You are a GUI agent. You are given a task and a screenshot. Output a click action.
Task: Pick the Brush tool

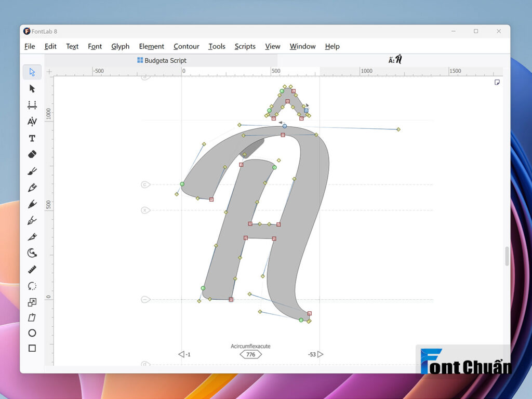pos(32,171)
